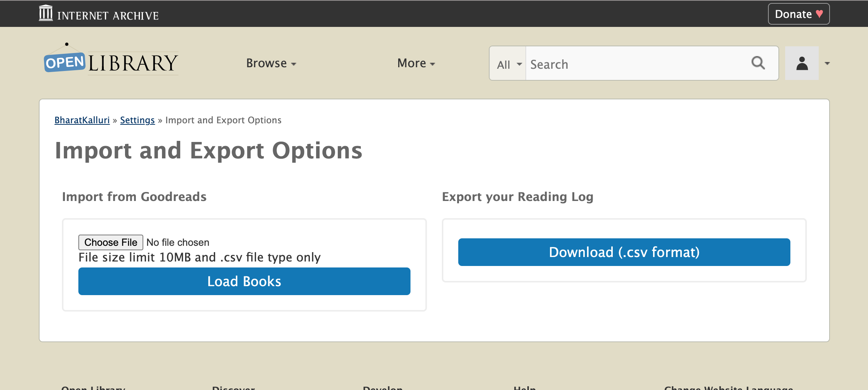The height and width of the screenshot is (390, 868).
Task: Click the search magnifier icon
Action: [x=758, y=63]
